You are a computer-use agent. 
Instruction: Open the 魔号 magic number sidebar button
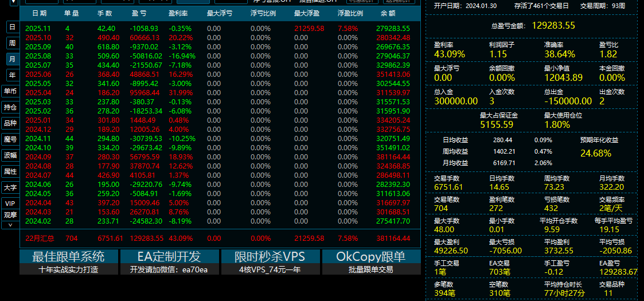(10, 139)
